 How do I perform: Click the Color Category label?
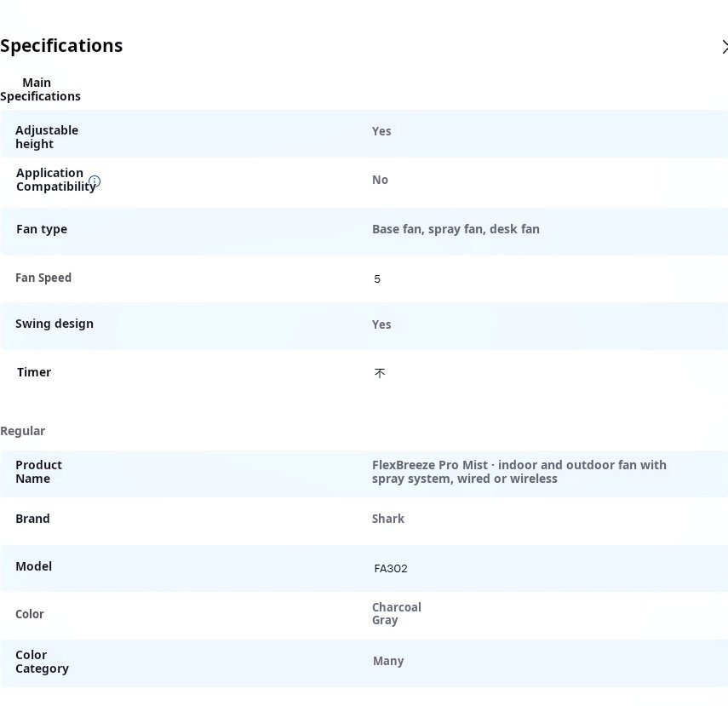(42, 662)
